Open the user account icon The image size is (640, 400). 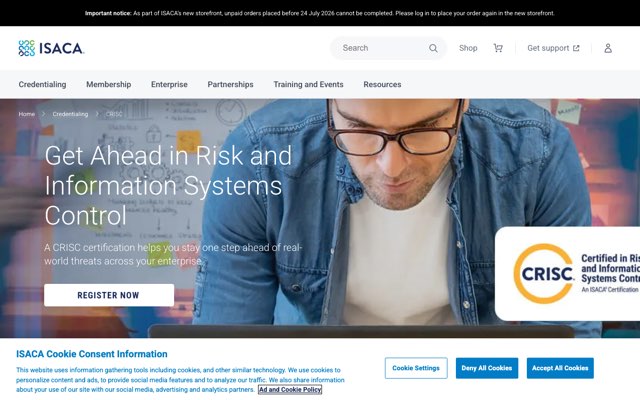pyautogui.click(x=608, y=48)
